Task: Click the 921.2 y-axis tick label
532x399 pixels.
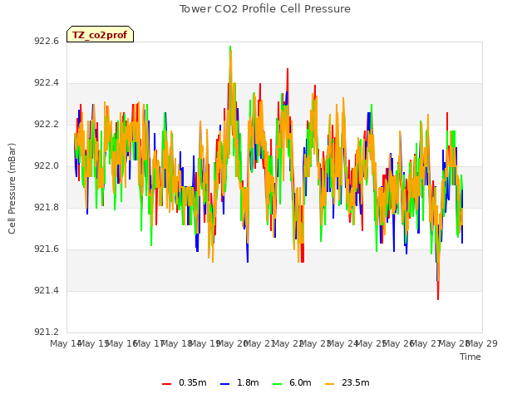Action: (x=47, y=332)
